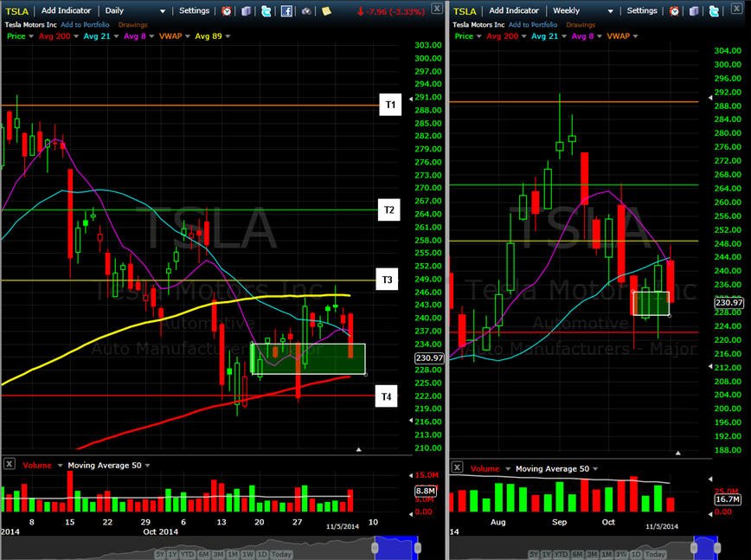Click Add Indicator in Weekly chart

tap(514, 10)
